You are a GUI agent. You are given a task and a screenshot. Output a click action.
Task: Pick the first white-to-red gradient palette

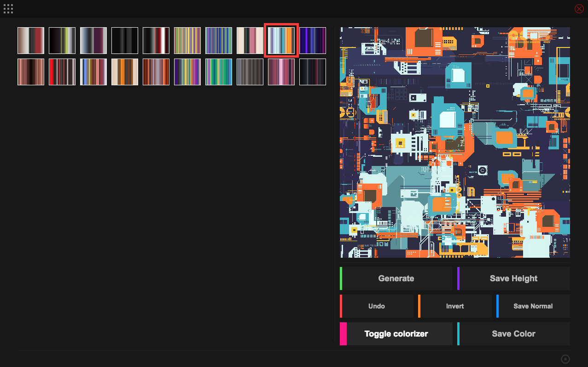pos(31,41)
